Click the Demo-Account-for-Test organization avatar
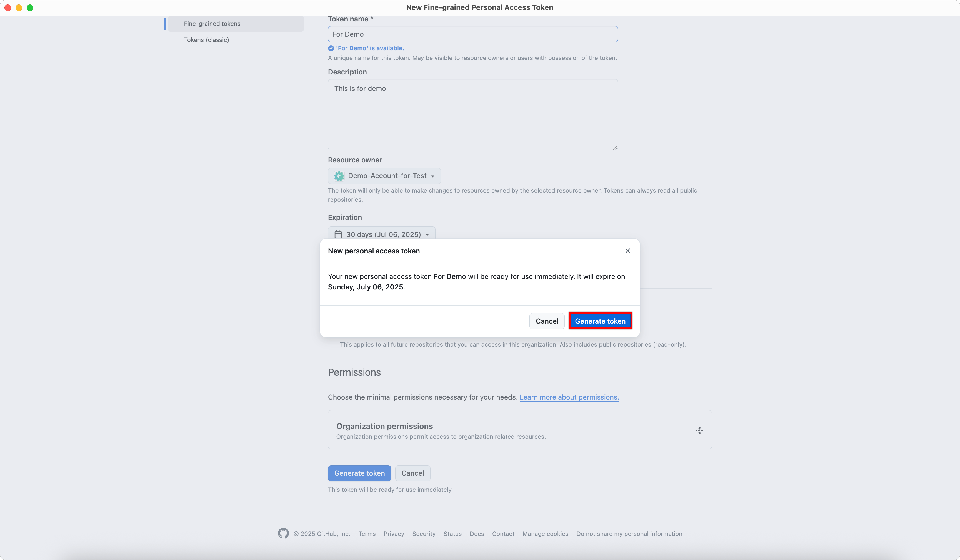 [339, 176]
